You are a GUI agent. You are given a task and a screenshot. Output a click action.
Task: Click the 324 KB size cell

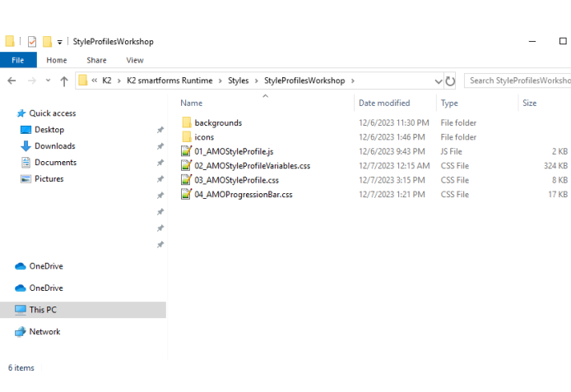click(x=555, y=166)
